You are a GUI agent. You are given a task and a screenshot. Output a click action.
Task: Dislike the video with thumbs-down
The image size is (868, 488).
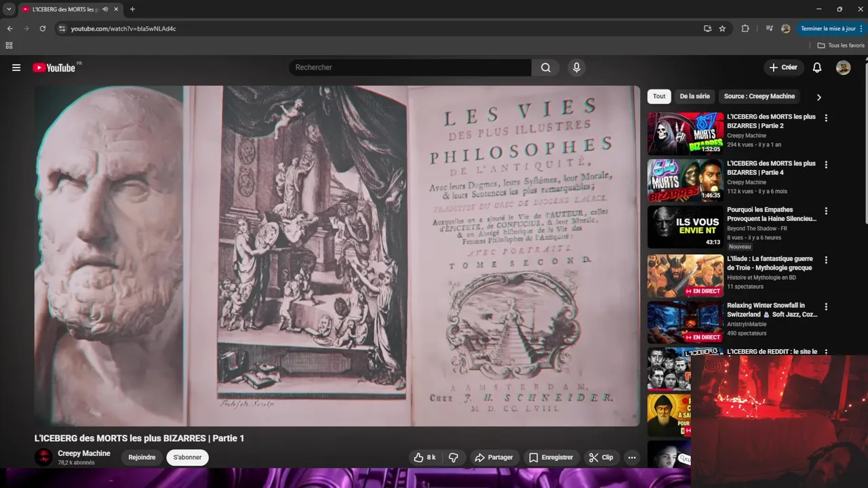pos(454,457)
